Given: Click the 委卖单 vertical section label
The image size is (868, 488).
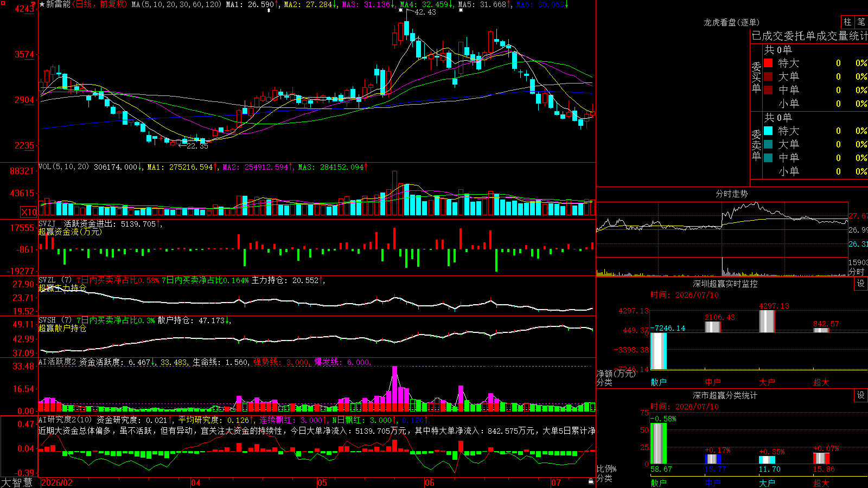Looking at the screenshot, I should coord(756,145).
